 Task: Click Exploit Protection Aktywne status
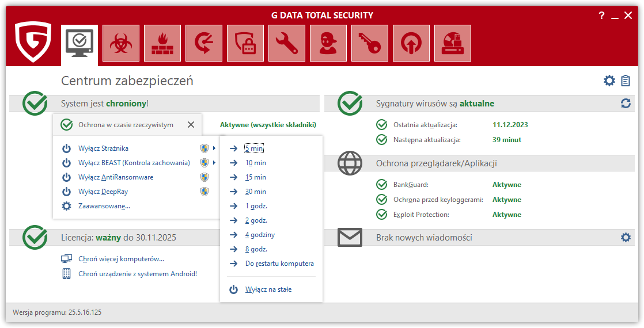pyautogui.click(x=507, y=215)
